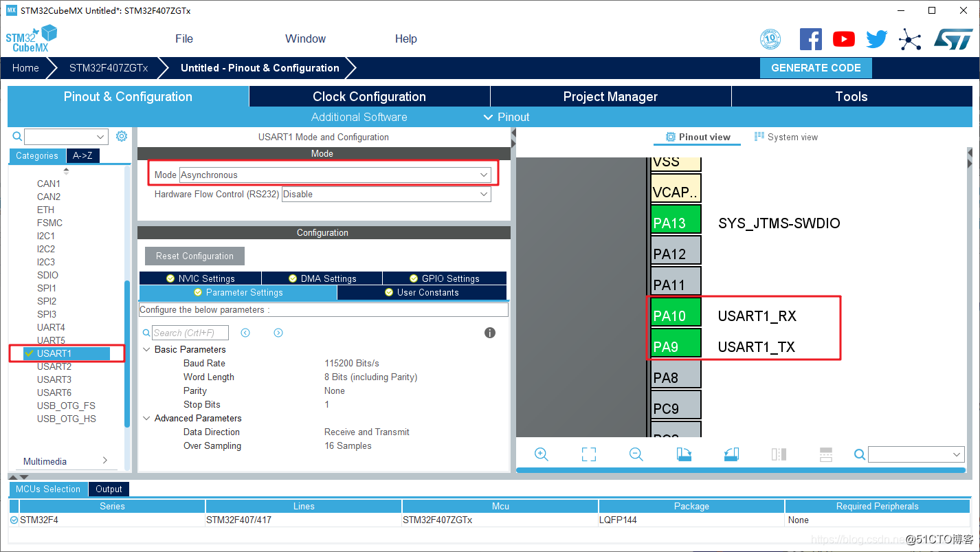Image resolution: width=980 pixels, height=552 pixels.
Task: Open the NVIC Settings tab
Action: click(200, 278)
